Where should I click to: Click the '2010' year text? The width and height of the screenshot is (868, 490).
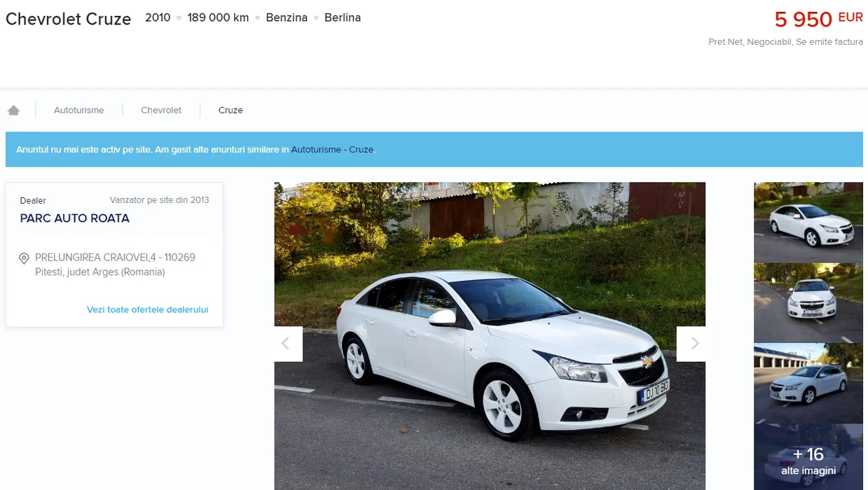(x=158, y=17)
